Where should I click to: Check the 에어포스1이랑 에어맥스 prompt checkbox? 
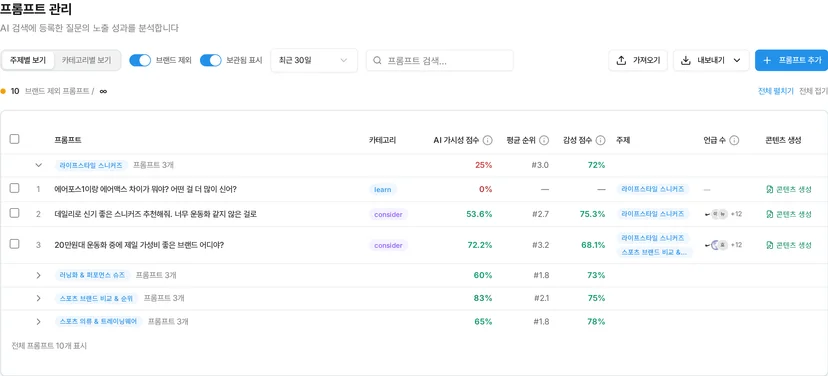click(x=15, y=188)
